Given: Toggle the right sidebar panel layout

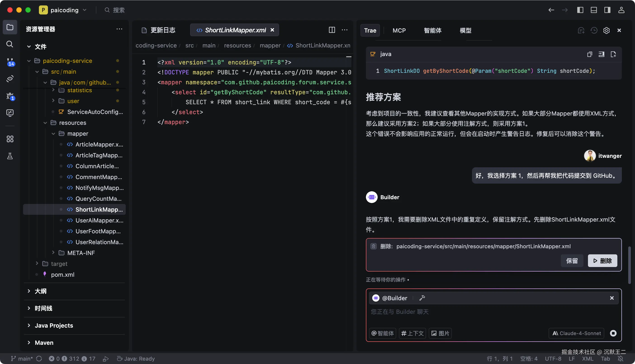Looking at the screenshot, I should 607,10.
